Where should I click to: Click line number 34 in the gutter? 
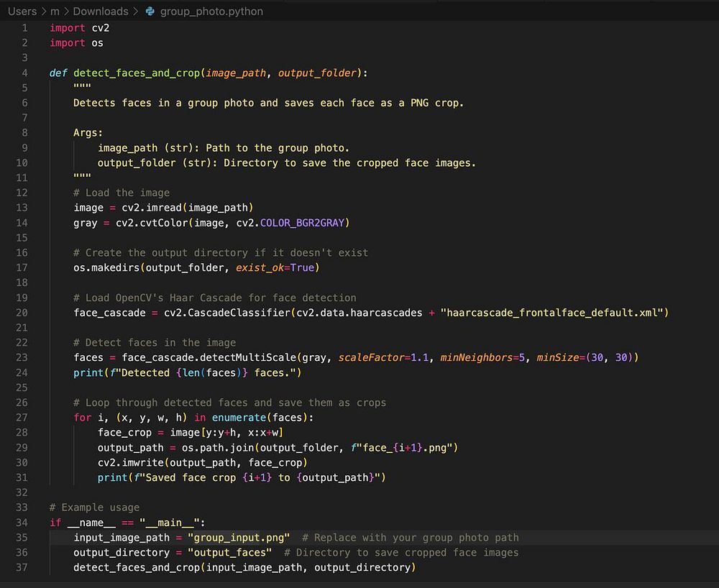tap(22, 523)
